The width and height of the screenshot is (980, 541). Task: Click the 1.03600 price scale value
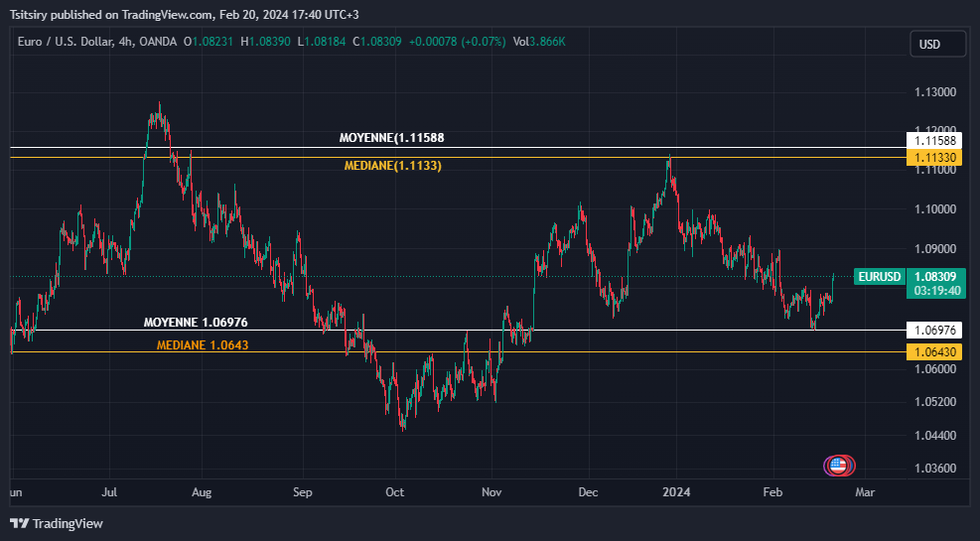coord(935,469)
